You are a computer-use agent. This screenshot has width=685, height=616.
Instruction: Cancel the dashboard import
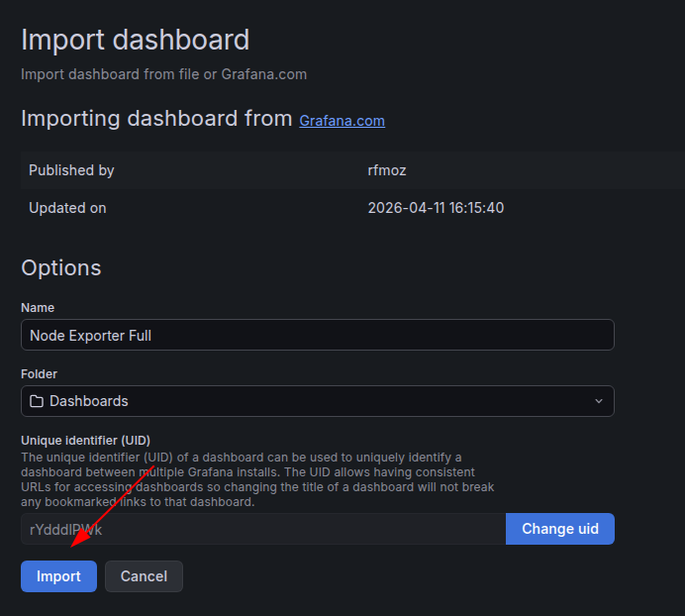point(144,576)
